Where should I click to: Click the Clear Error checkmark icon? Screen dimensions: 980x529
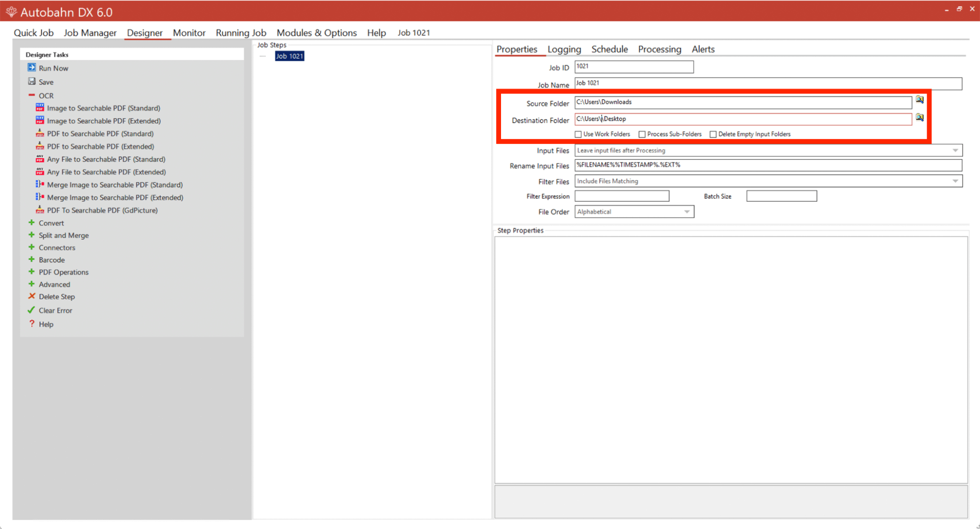(x=31, y=310)
